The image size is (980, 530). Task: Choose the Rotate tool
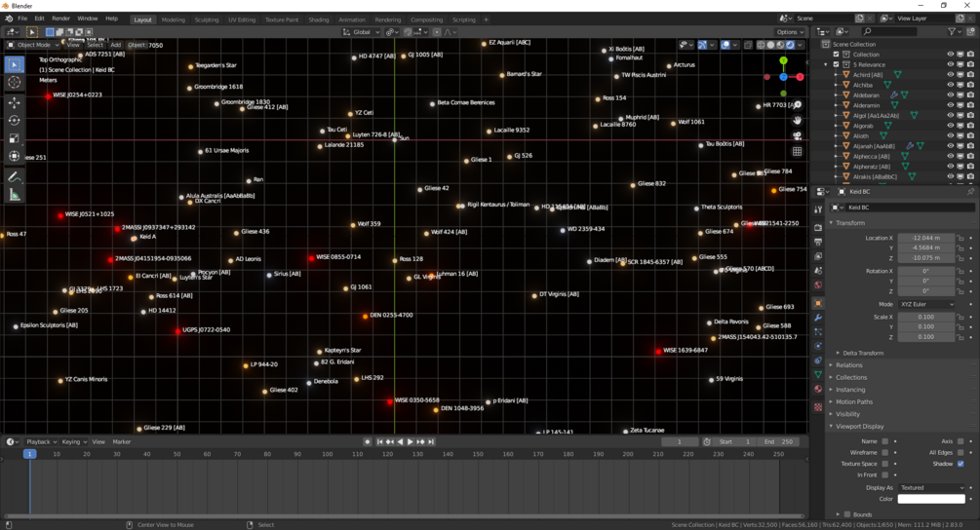point(15,121)
